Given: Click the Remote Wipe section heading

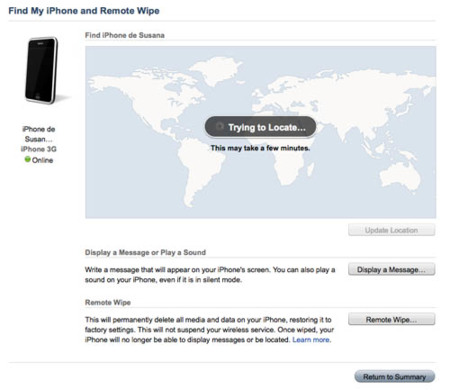Looking at the screenshot, I should pos(108,302).
